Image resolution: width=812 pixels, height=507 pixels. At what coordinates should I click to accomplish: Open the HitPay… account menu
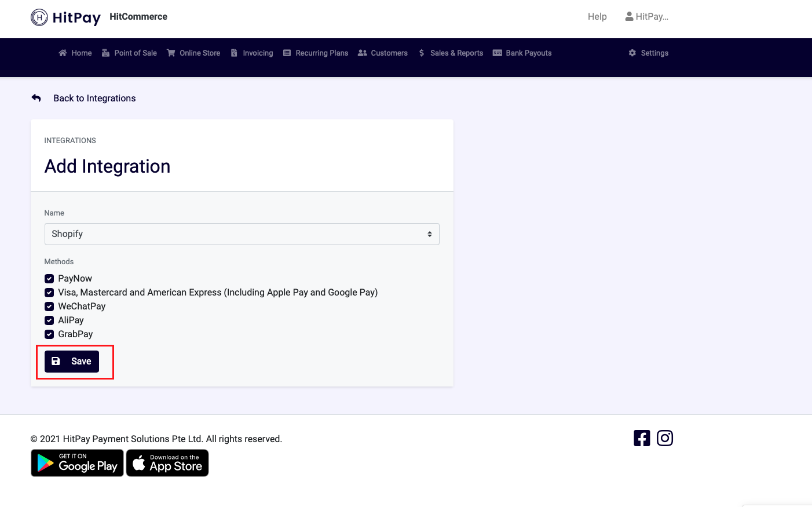pyautogui.click(x=647, y=16)
